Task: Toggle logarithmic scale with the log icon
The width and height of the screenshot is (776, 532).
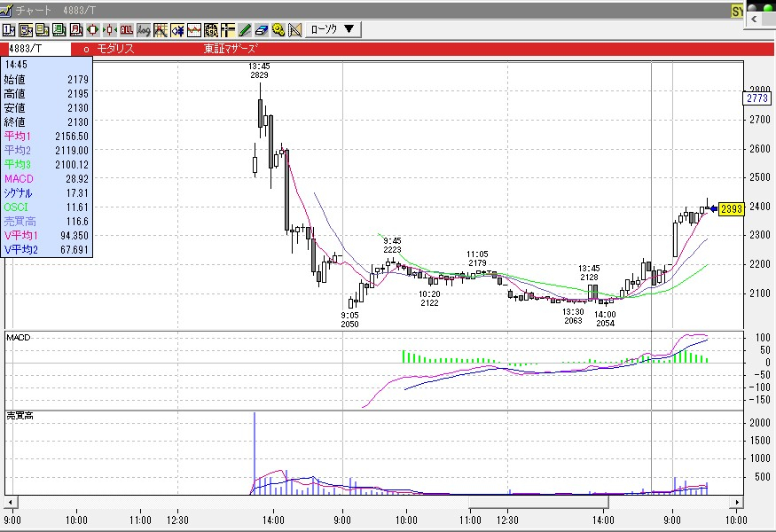Action: pyautogui.click(x=144, y=30)
